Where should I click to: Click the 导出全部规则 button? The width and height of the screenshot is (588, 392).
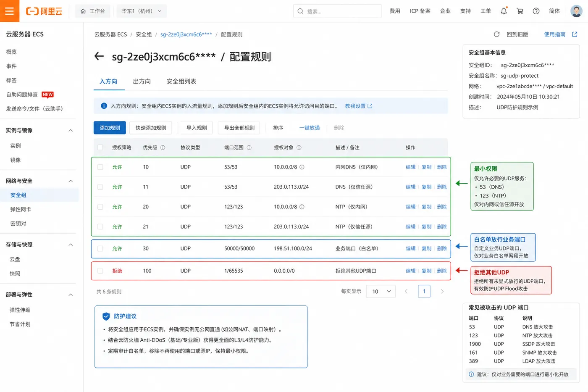239,128
